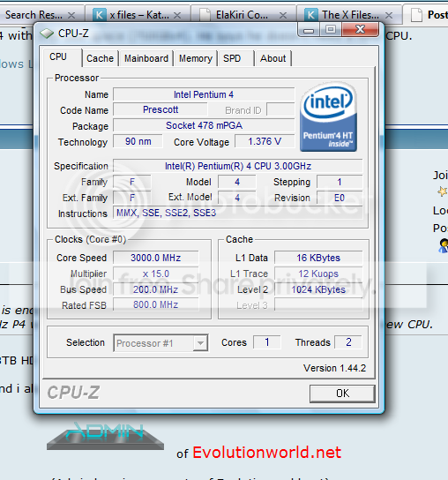The image size is (448, 480).
Task: Open the SPD tab
Action: 232,58
